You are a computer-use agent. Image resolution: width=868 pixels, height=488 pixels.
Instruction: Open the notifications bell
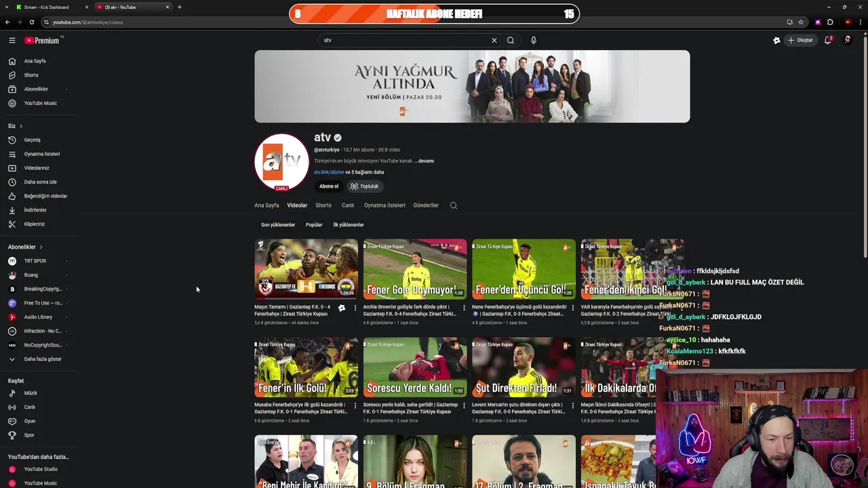click(x=827, y=40)
